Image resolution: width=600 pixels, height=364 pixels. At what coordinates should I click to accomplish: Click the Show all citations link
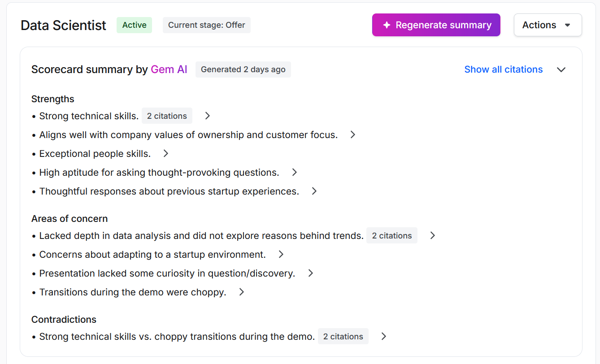pyautogui.click(x=504, y=69)
